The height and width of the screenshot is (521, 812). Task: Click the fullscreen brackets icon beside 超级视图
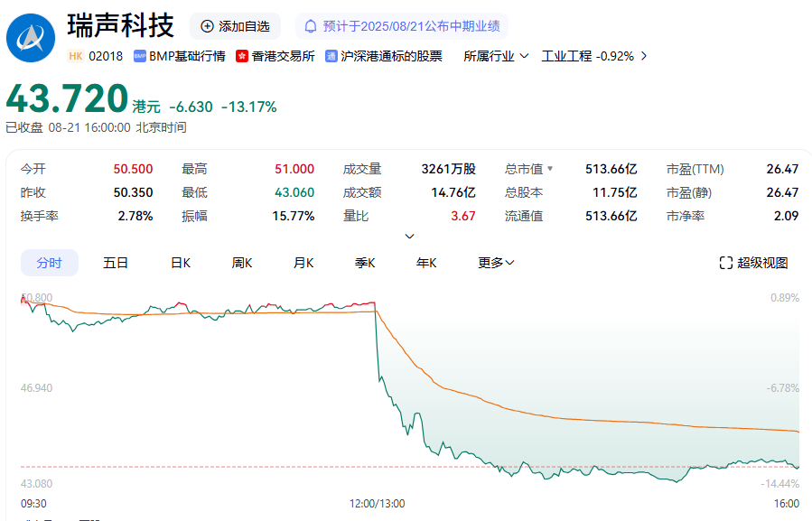pos(725,263)
